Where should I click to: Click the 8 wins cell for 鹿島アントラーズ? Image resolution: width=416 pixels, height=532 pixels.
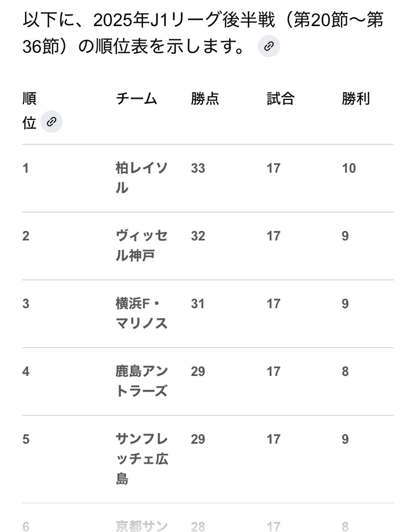pyautogui.click(x=346, y=372)
